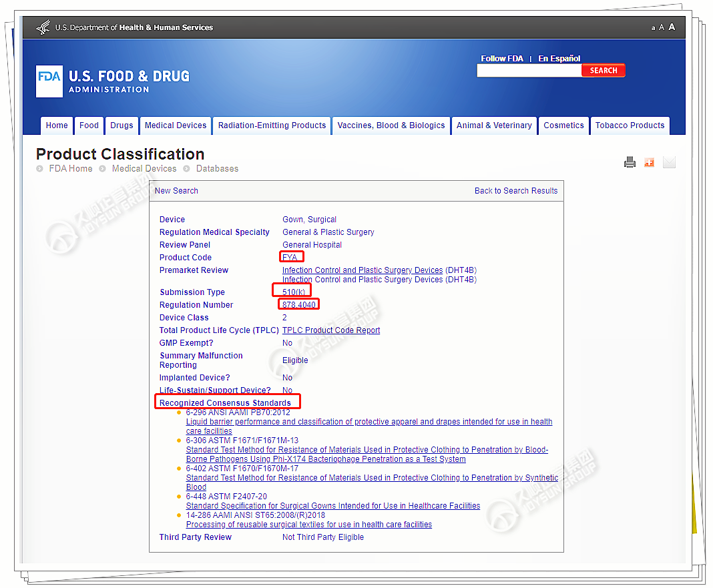
Task: Open TPLC Product Code Report
Action: [x=331, y=330]
